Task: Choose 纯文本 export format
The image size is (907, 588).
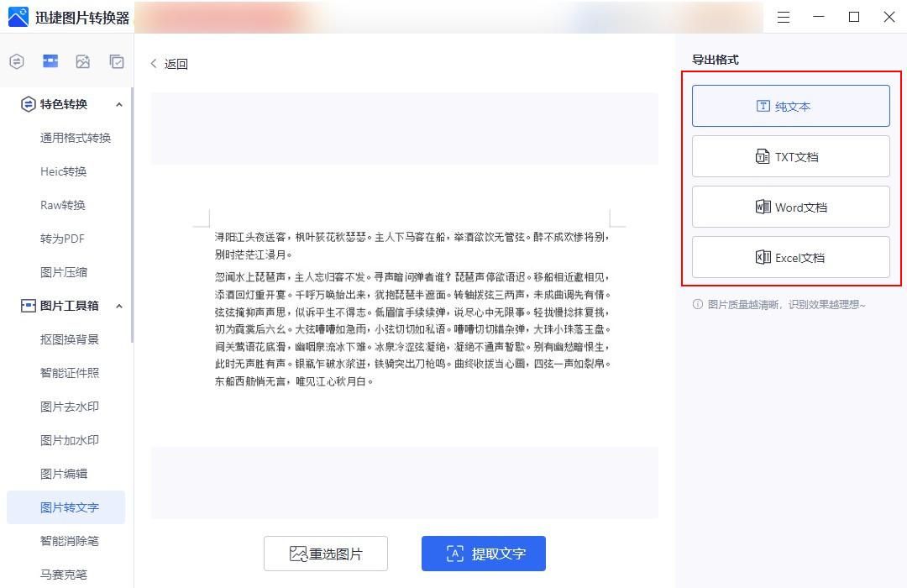Action: pos(791,106)
